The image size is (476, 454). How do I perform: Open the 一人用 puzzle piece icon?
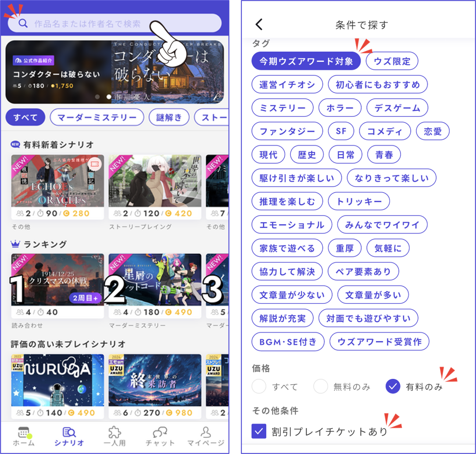(x=115, y=432)
